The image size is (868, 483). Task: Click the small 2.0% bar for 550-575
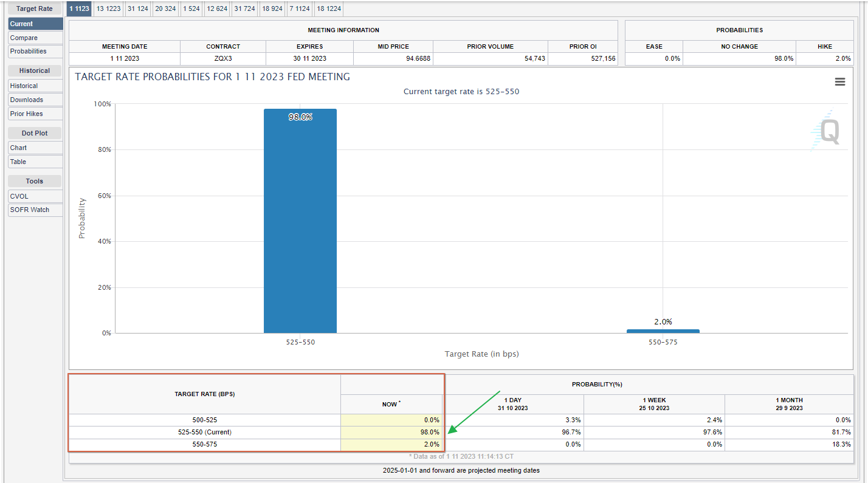663,331
